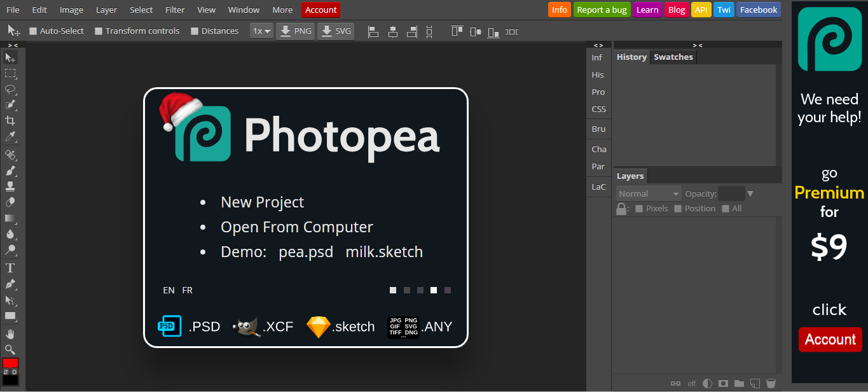Viewport: 868px width, 392px height.
Task: Align bottom edges in options bar
Action: [493, 31]
